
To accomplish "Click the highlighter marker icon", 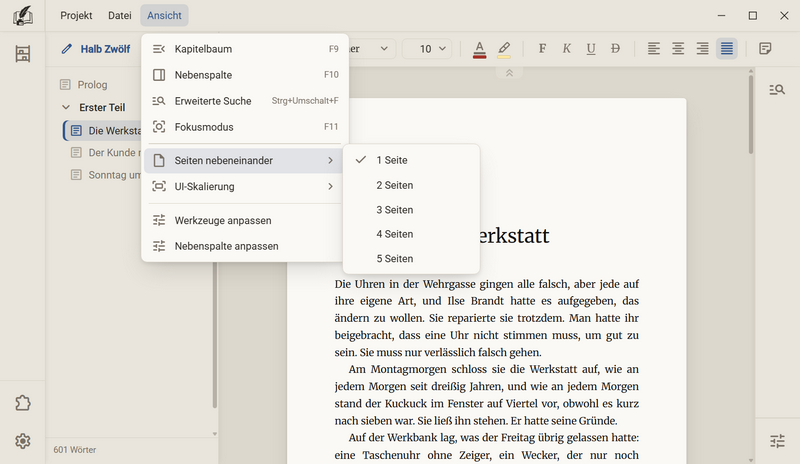I will pos(504,49).
